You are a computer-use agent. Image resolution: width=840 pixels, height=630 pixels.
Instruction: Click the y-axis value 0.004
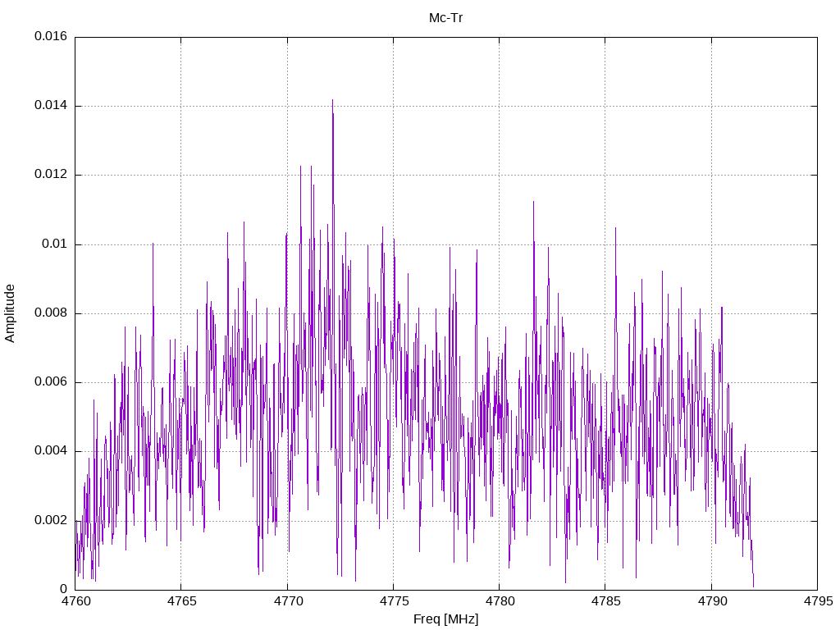click(51, 451)
